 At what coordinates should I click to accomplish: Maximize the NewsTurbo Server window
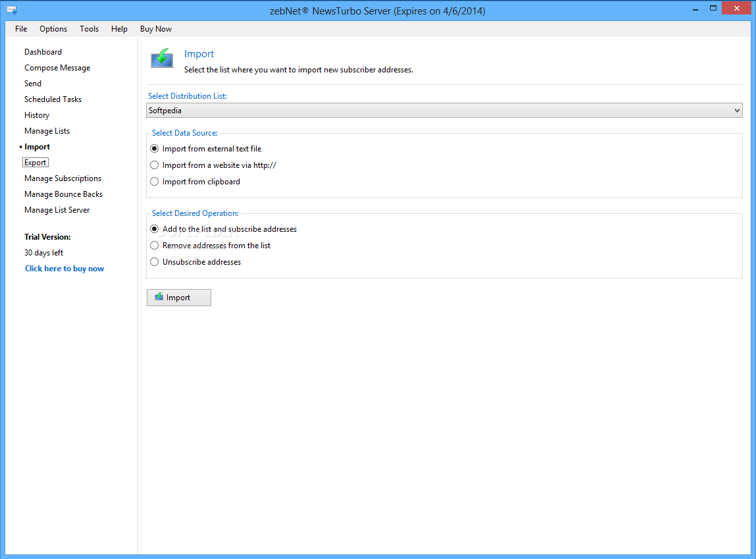click(713, 8)
